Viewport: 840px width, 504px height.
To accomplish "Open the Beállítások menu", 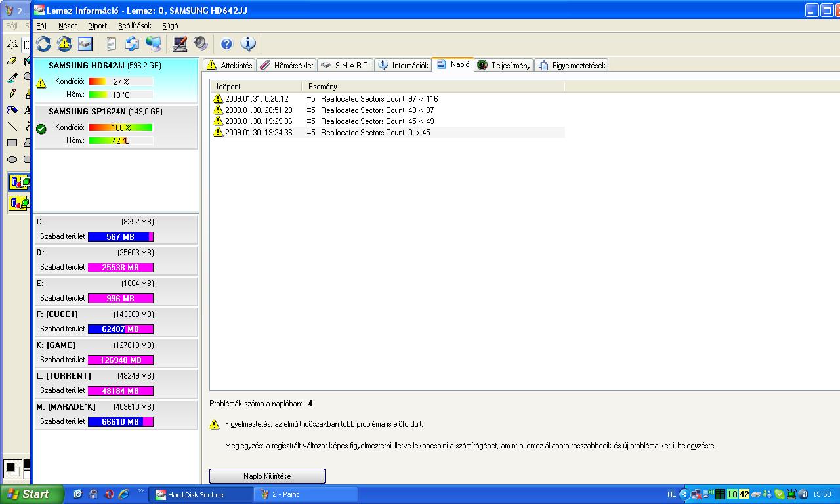I will pyautogui.click(x=135, y=26).
